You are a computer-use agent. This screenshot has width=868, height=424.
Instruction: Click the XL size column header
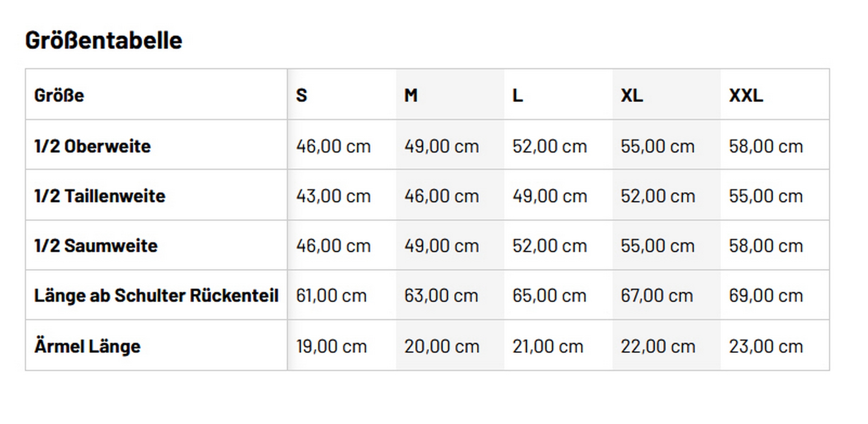coord(632,95)
